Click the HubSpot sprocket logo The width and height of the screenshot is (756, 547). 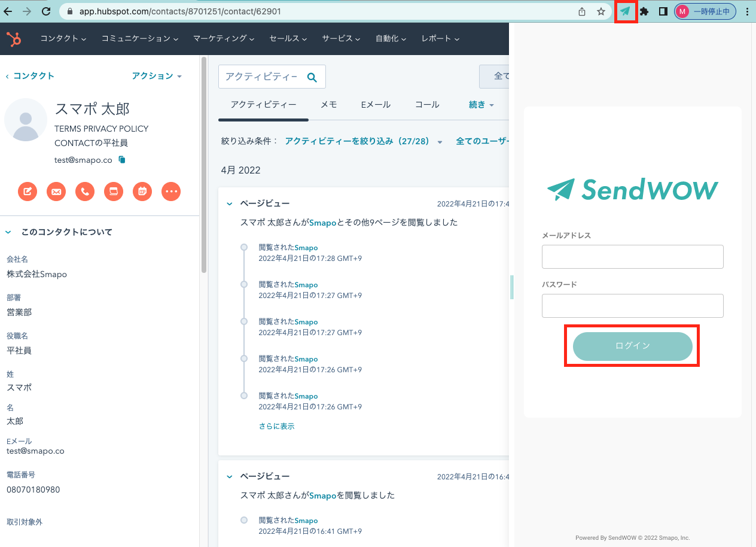tap(14, 39)
